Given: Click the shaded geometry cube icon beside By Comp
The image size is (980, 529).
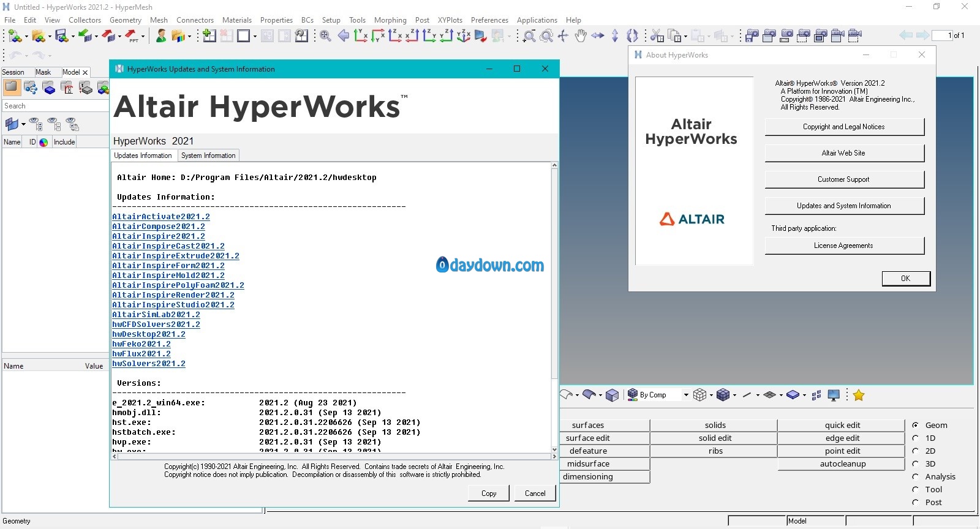Looking at the screenshot, I should point(612,395).
